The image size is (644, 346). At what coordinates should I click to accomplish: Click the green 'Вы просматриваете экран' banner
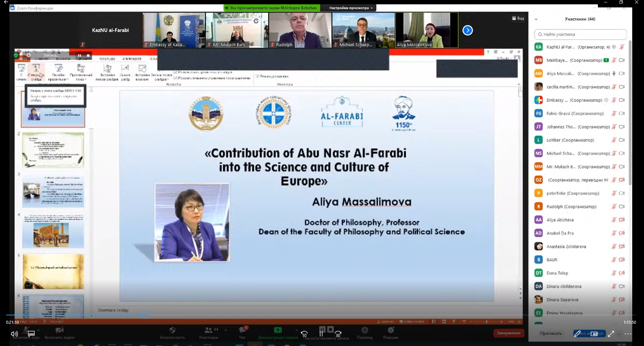pos(272,8)
